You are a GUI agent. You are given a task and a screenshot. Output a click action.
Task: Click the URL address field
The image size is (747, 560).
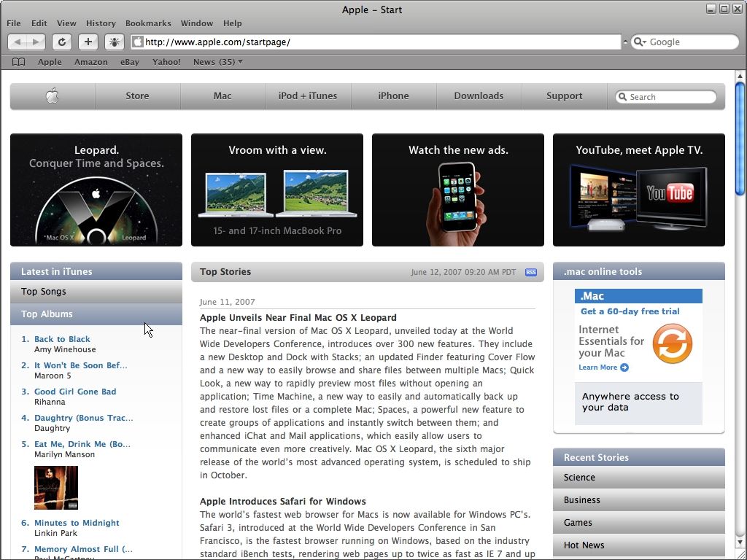click(x=379, y=42)
